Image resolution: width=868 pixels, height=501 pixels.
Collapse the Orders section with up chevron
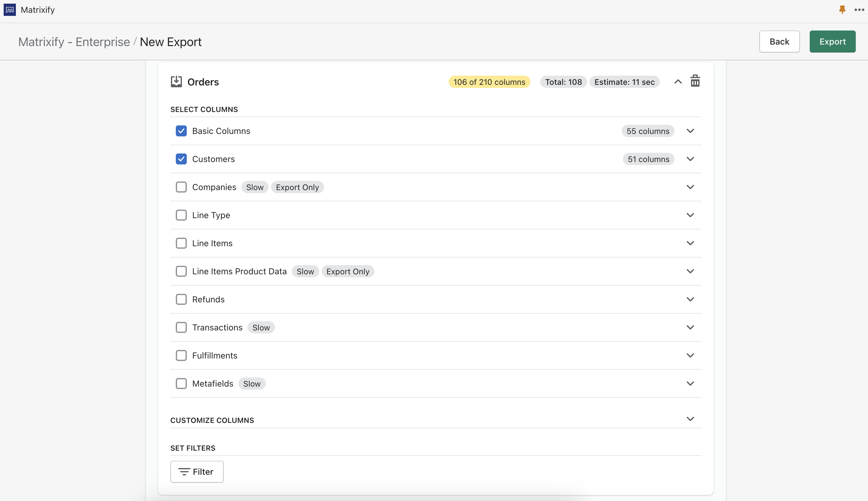pyautogui.click(x=678, y=81)
